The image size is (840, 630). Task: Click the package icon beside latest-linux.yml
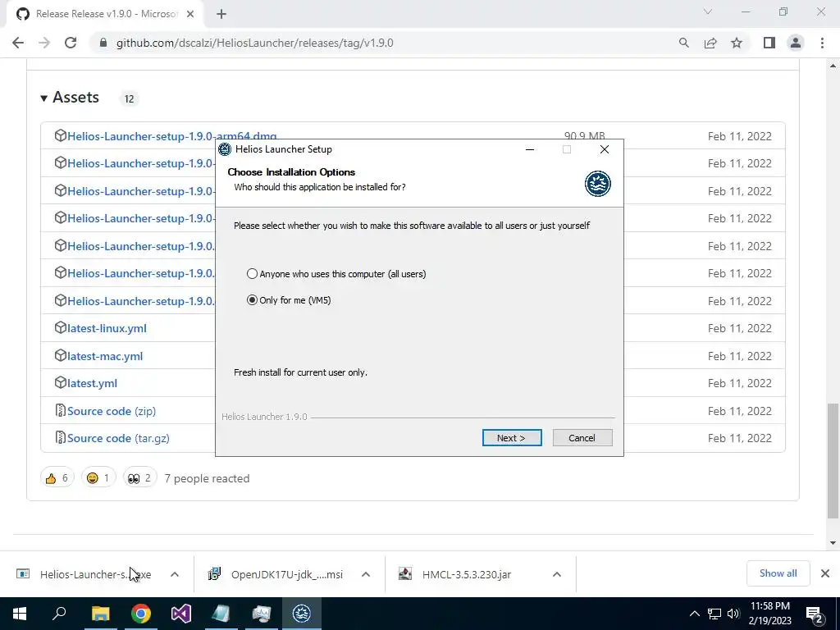[x=60, y=328]
